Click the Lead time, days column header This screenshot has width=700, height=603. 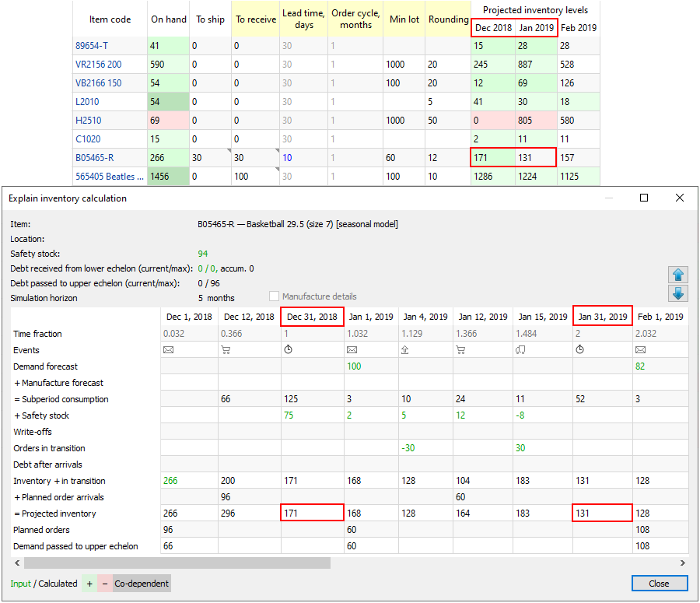click(x=303, y=19)
